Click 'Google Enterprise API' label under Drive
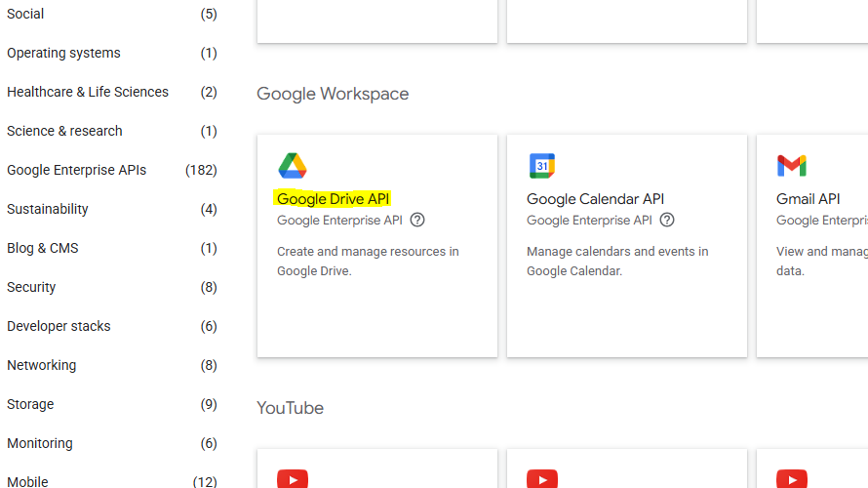This screenshot has width=868, height=488. point(339,220)
